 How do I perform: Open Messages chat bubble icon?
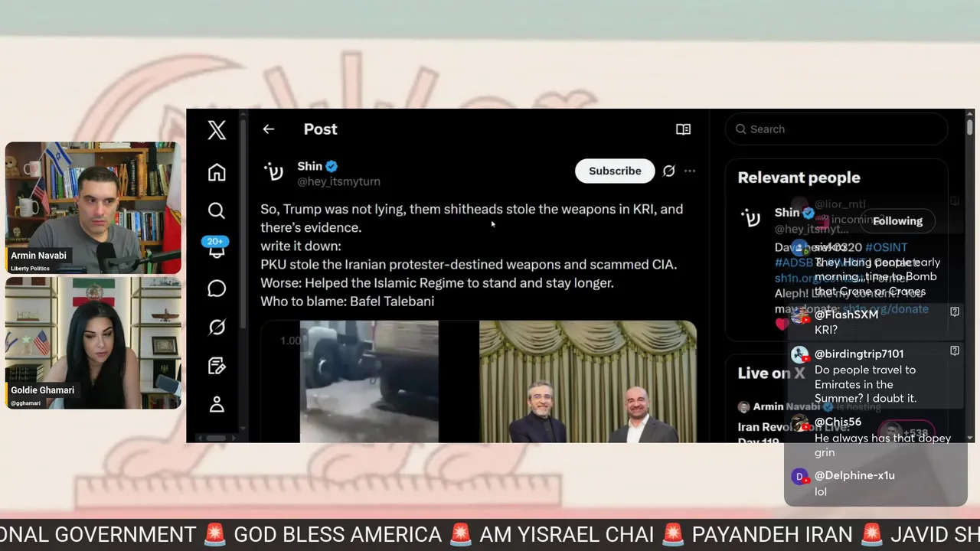pos(217,289)
